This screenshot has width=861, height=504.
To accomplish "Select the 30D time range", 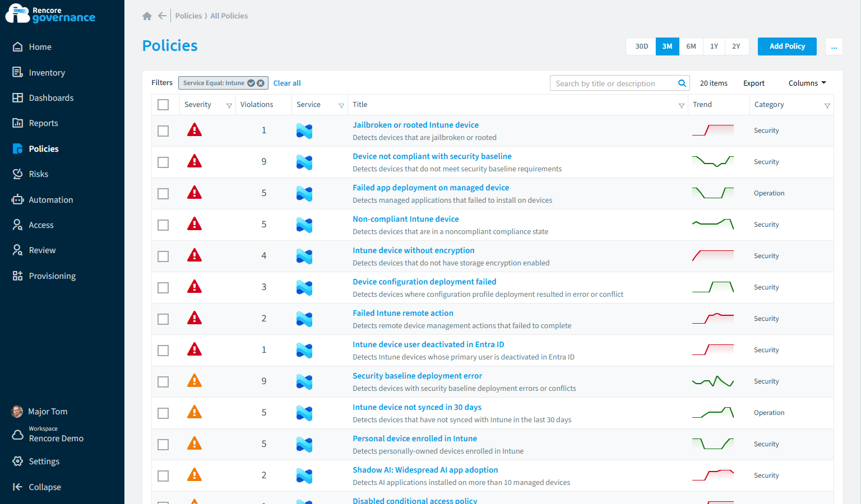I will (x=641, y=46).
